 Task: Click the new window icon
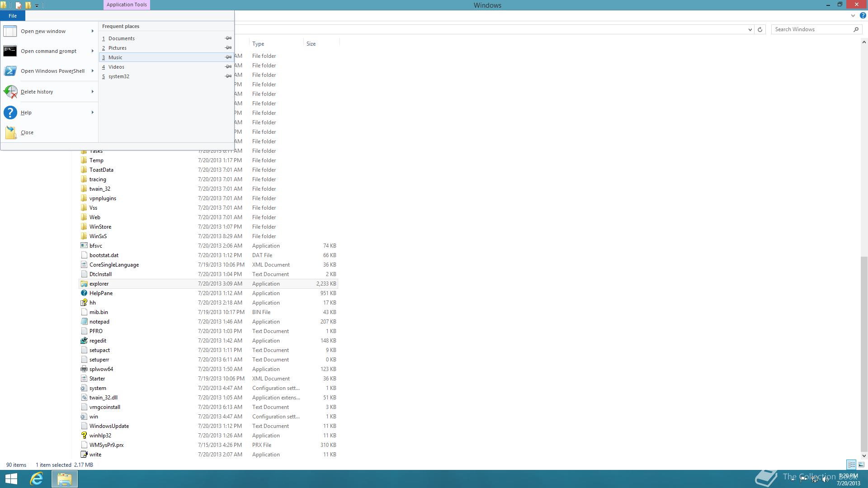pos(10,31)
